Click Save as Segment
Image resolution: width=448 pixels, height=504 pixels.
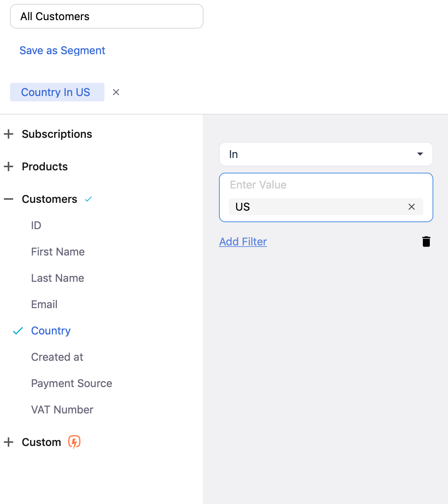click(62, 50)
